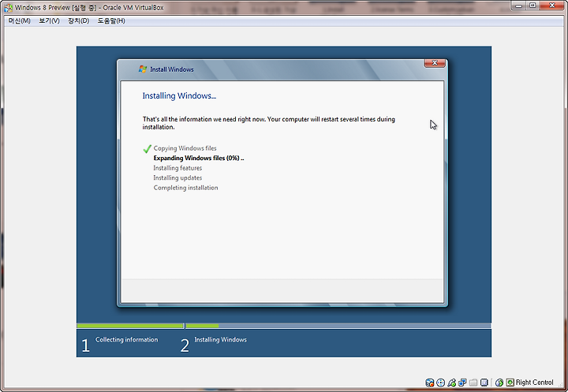
Task: Click the shared folders status icon
Action: coord(473,383)
